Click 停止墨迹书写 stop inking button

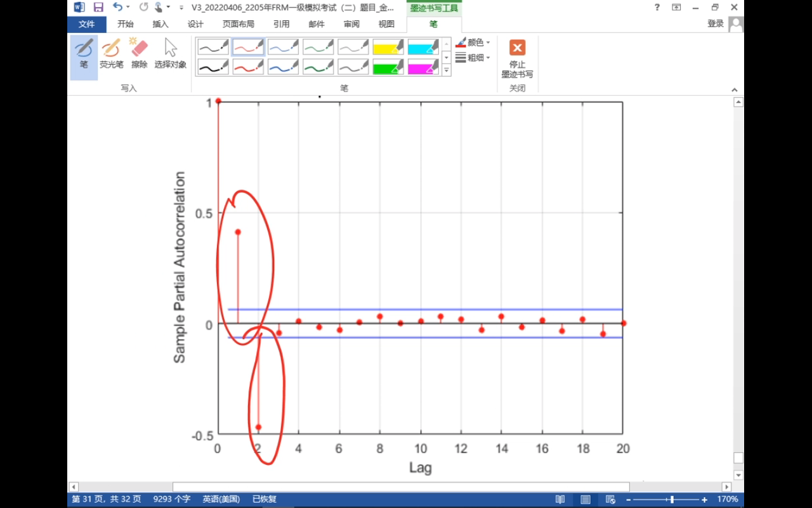(517, 57)
